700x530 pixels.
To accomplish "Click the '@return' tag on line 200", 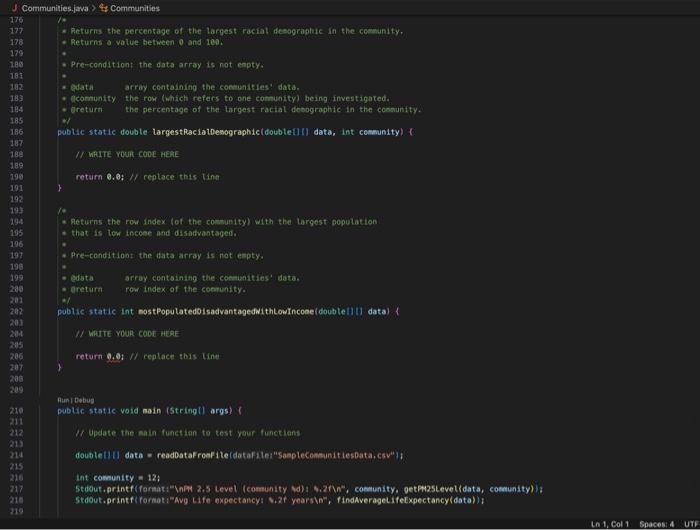I will click(87, 289).
